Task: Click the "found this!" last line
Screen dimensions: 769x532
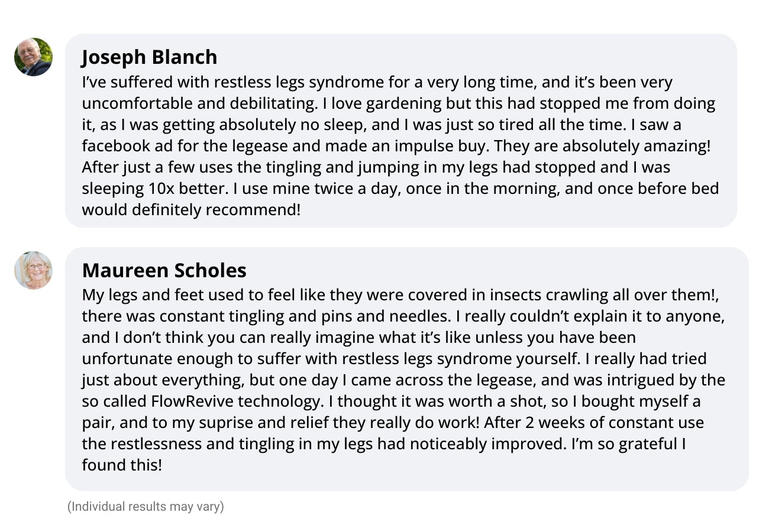Action: pyautogui.click(x=121, y=465)
